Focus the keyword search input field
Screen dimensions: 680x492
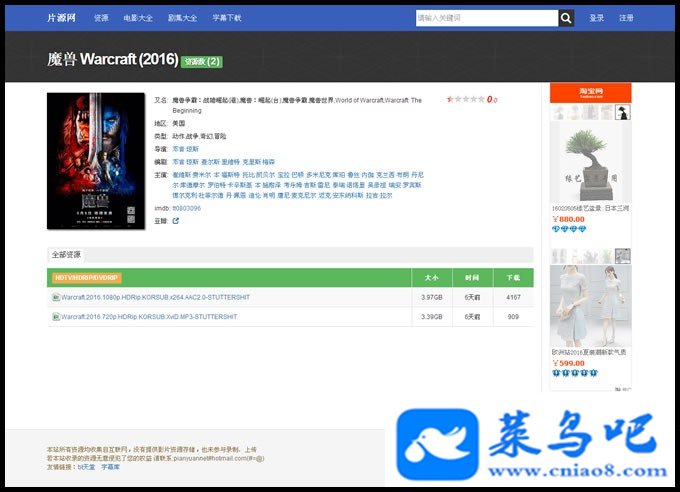click(487, 18)
